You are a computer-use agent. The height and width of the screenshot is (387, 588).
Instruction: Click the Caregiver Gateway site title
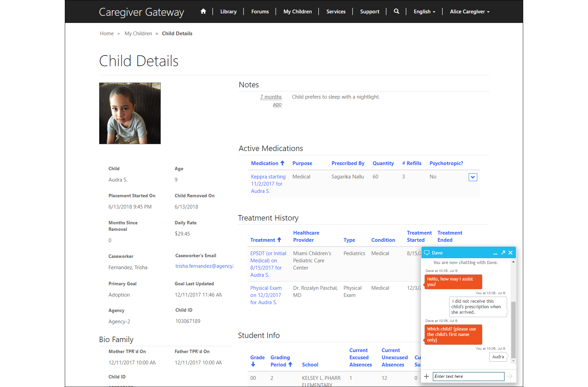click(142, 12)
